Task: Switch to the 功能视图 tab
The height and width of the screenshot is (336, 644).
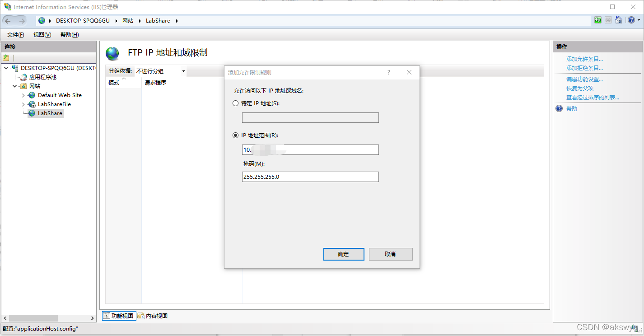Action: pos(119,316)
